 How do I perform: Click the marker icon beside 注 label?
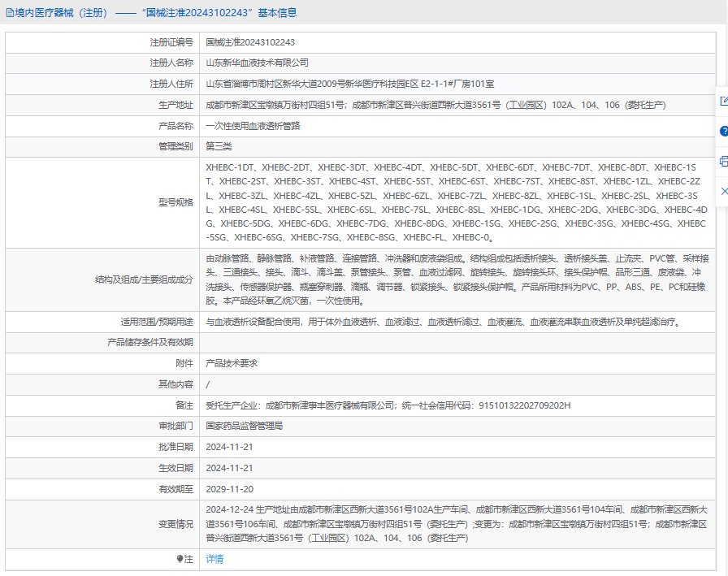tap(180, 559)
